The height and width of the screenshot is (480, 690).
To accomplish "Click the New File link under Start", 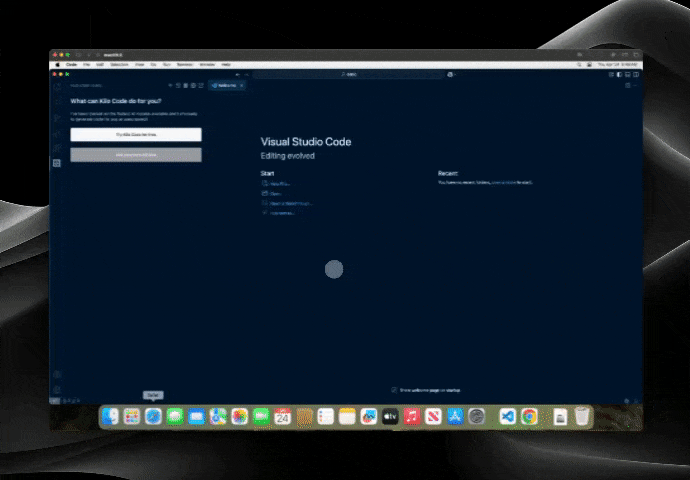I will coord(275,184).
